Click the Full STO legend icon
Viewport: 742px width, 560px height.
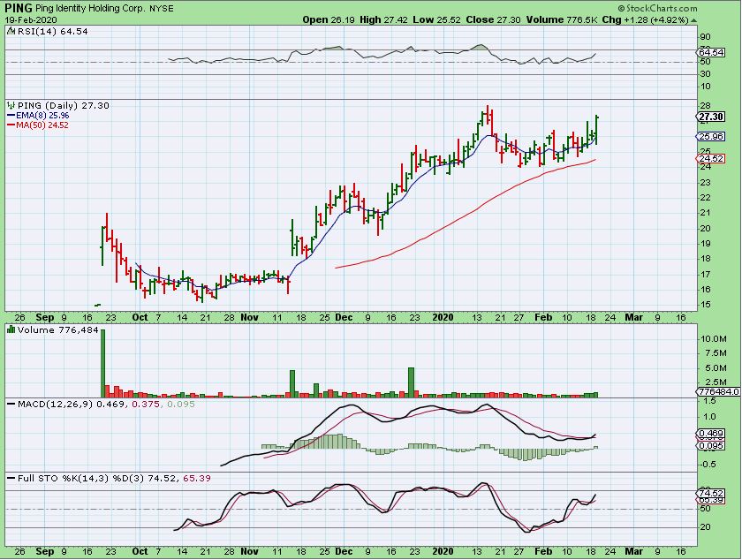coord(11,478)
